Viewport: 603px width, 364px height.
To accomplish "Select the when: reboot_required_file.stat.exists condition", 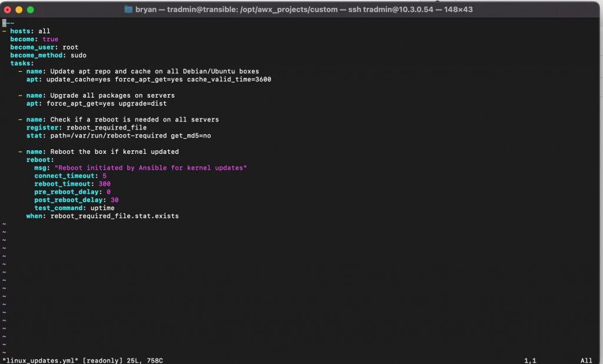I will pyautogui.click(x=101, y=216).
